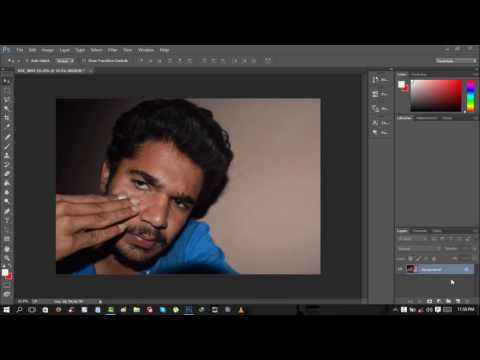Hide the Background layer eye icon
Screen dimensions: 480x360
coord(400,269)
